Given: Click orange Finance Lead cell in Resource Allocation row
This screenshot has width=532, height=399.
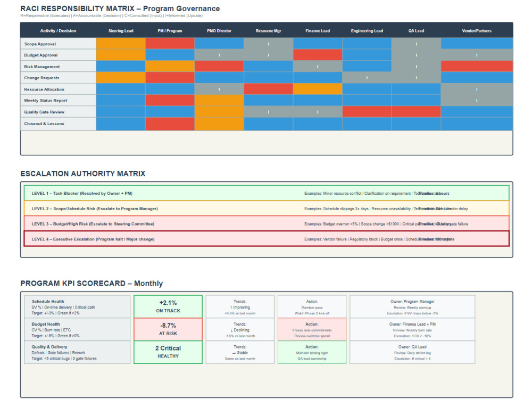Looking at the screenshot, I should (x=318, y=89).
